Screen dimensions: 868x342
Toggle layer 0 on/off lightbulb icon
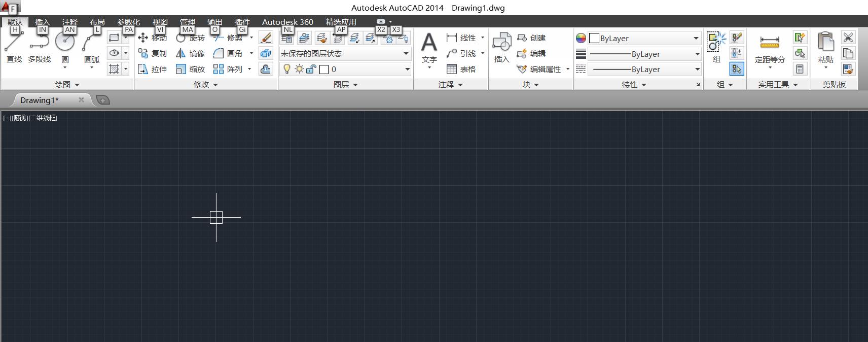coord(286,69)
